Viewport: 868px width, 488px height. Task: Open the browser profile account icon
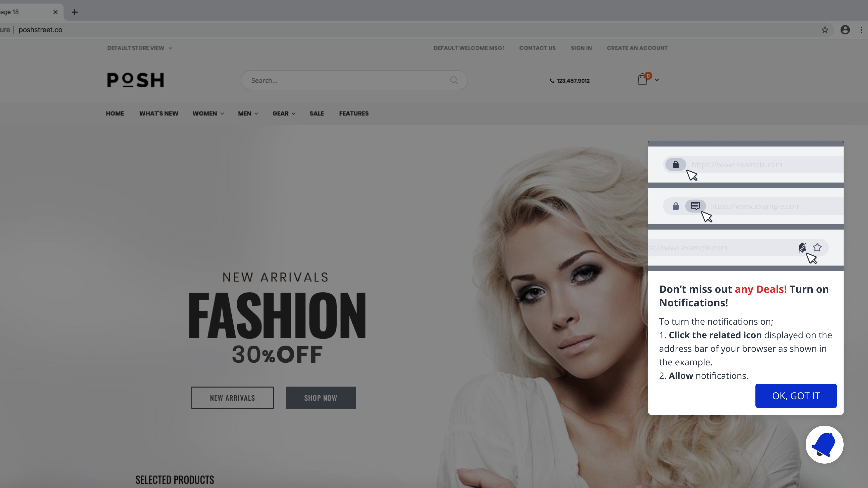(x=845, y=30)
